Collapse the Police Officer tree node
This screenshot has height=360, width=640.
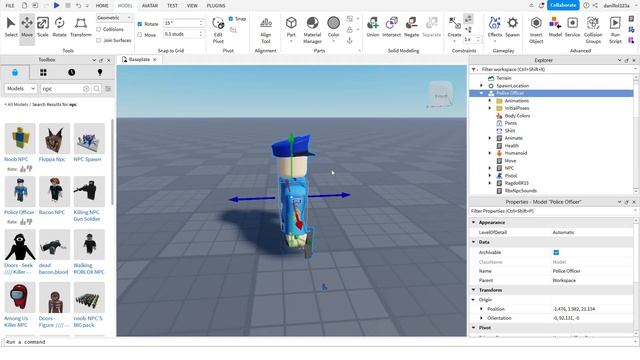[x=482, y=93]
